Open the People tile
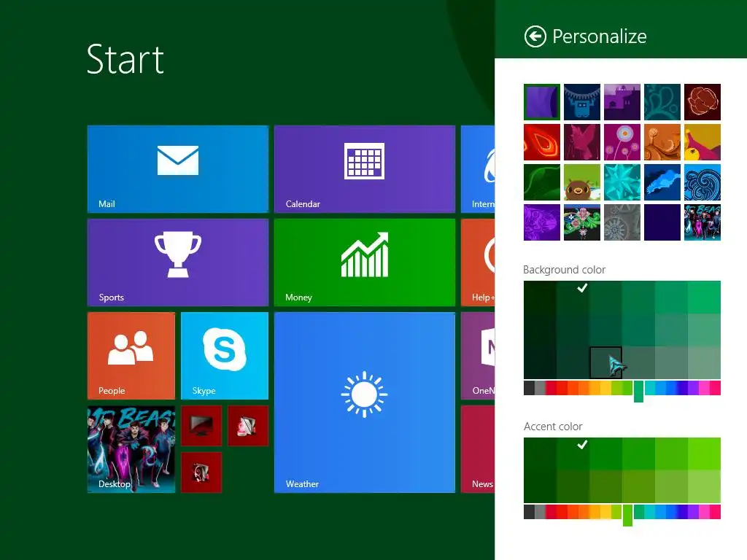Screen dimensions: 747x560 coord(131,356)
